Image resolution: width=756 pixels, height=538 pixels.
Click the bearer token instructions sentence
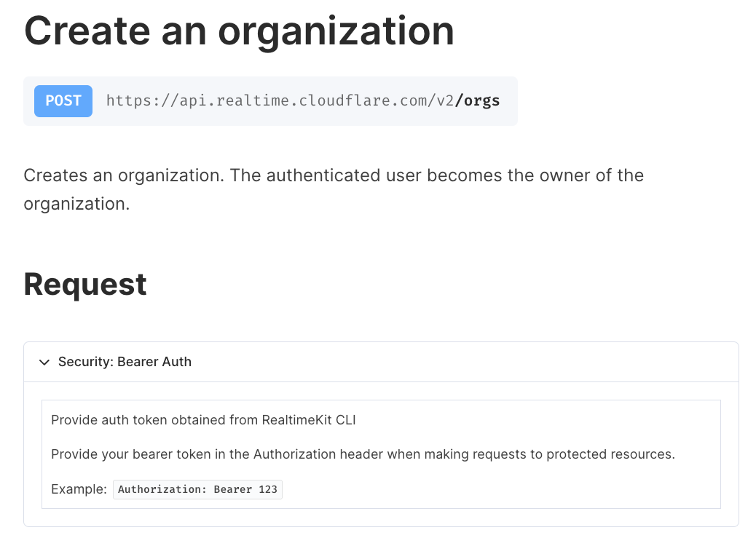point(362,454)
